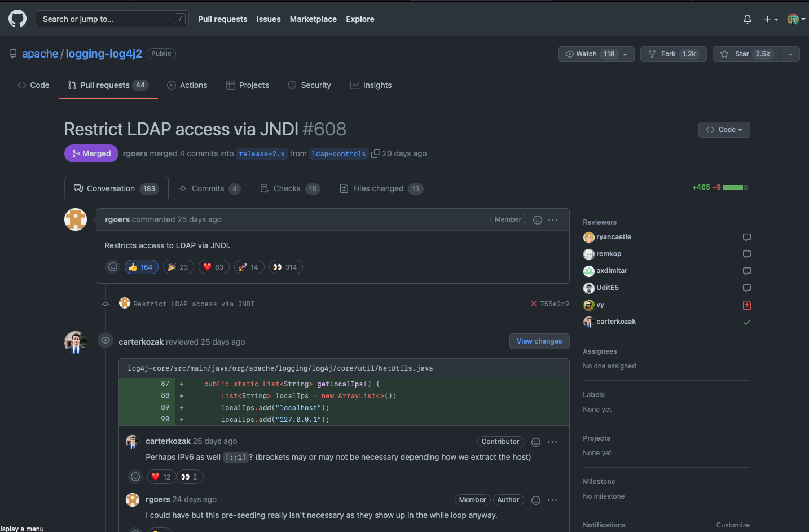Toggle eyes 2 reaction on carterkozak comment
Screen dimensions: 809x532
(190, 477)
